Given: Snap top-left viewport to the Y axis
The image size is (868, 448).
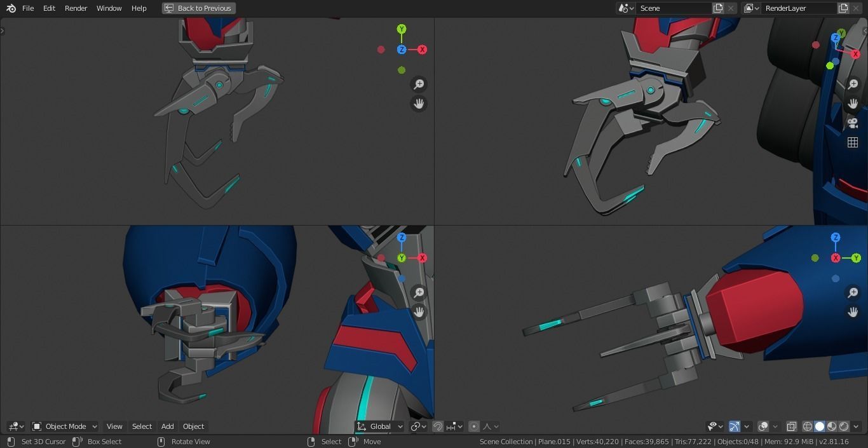Looking at the screenshot, I should (402, 29).
